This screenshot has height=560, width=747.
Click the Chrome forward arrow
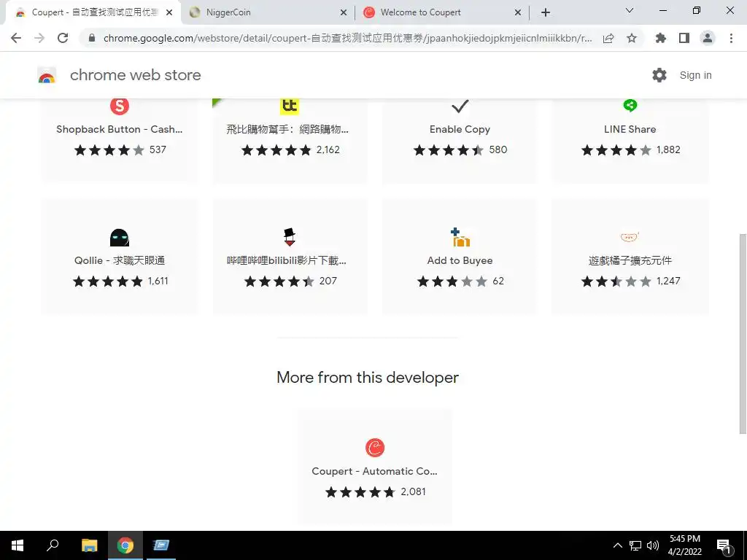(x=39, y=38)
